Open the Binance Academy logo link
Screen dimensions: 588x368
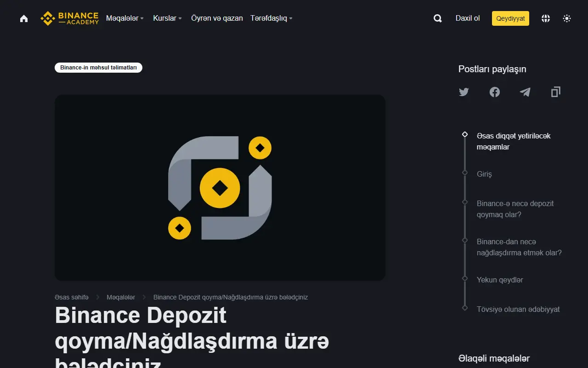pos(69,18)
